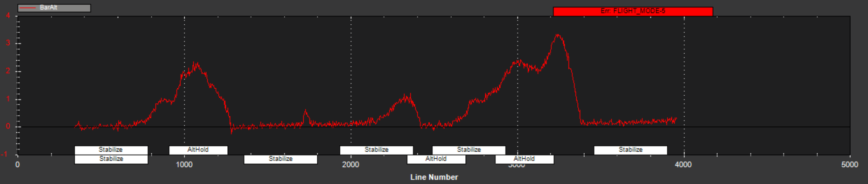
Task: Click the upper-row Stabilize marker before 3000
Action: tap(469, 150)
